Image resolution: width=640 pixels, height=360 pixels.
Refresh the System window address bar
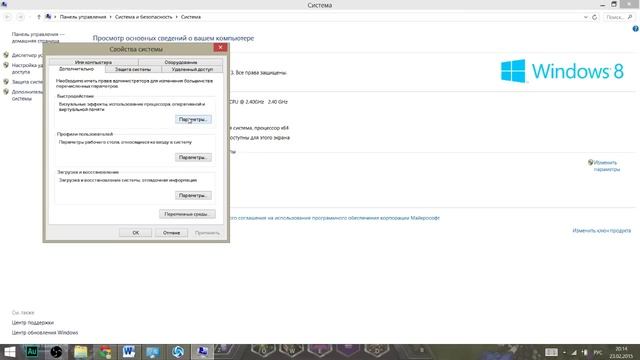(594, 17)
